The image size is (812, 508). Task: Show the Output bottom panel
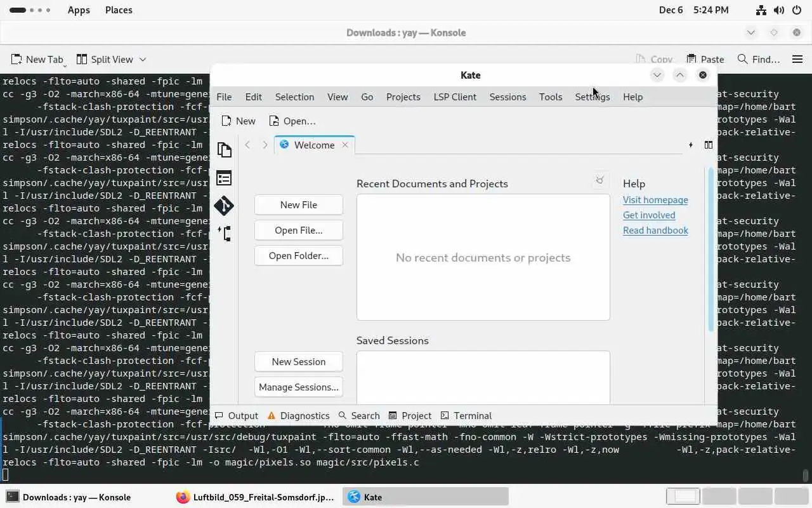point(236,415)
